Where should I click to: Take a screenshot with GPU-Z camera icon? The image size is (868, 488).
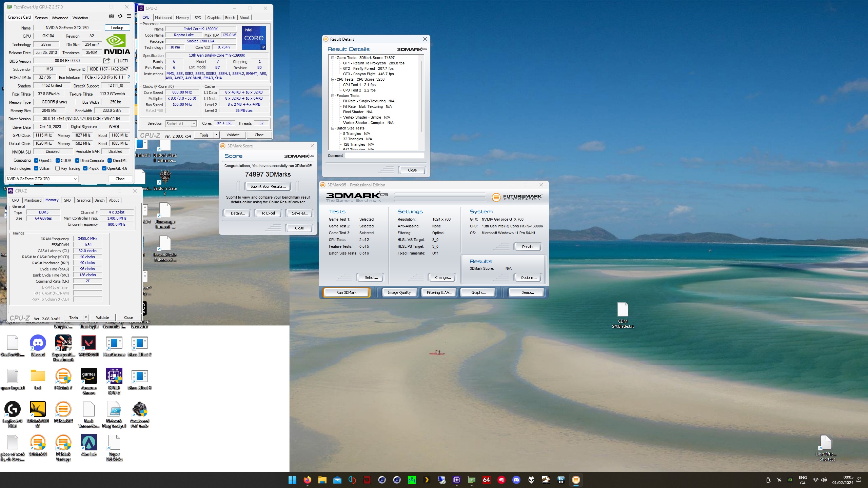[x=111, y=16]
